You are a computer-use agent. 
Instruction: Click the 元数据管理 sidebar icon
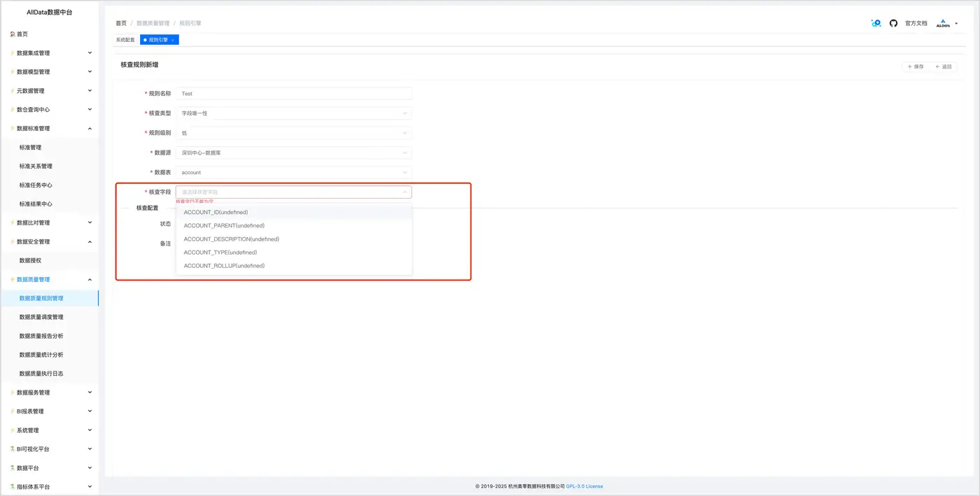tap(13, 91)
